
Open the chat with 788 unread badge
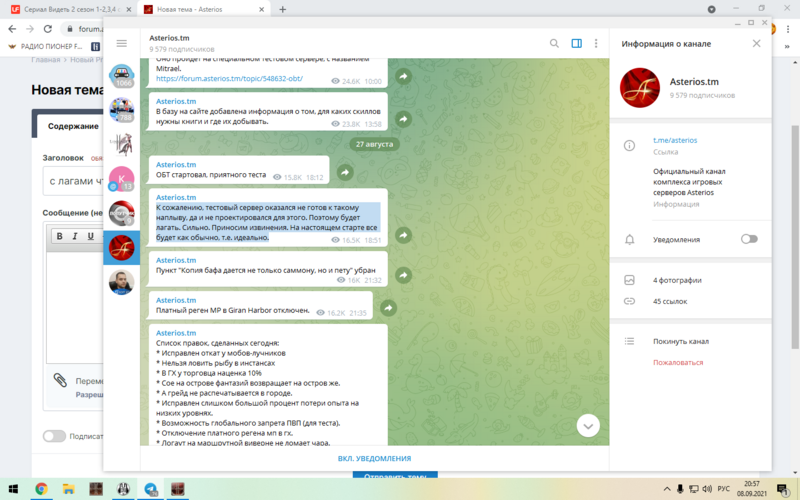(121, 110)
